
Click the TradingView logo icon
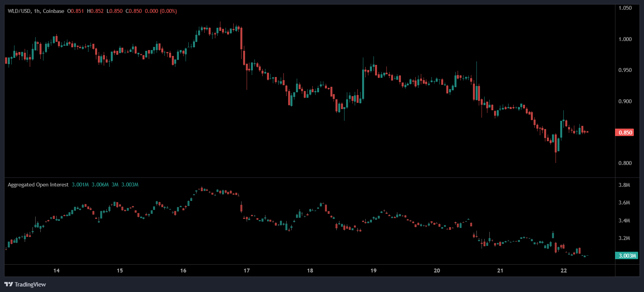pyautogui.click(x=8, y=284)
